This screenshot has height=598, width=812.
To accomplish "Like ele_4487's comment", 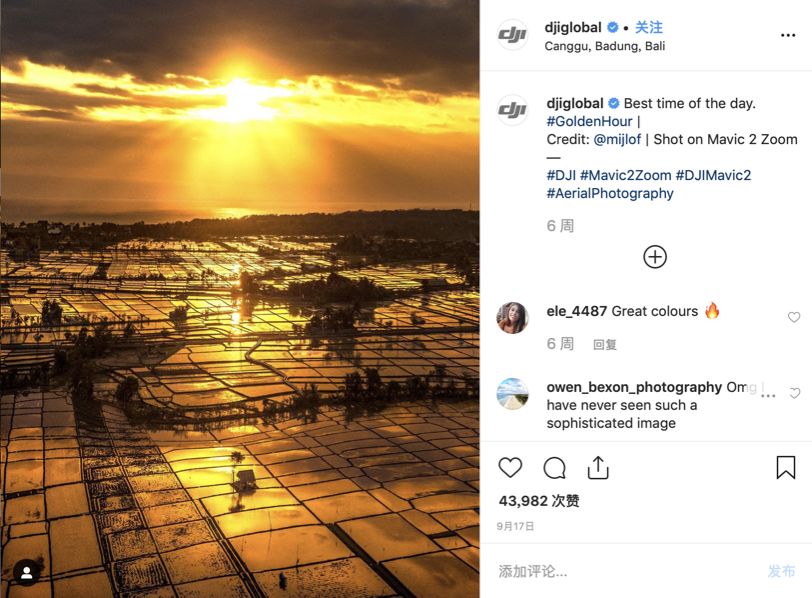I will coord(794,317).
